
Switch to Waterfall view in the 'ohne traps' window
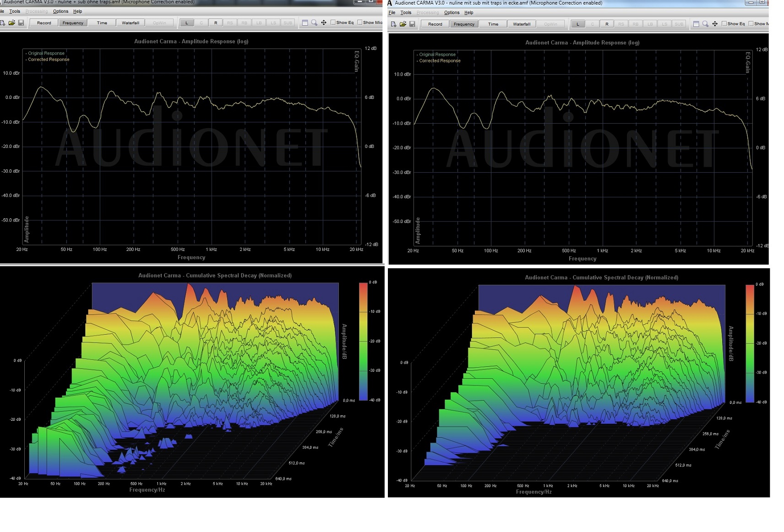click(x=131, y=23)
